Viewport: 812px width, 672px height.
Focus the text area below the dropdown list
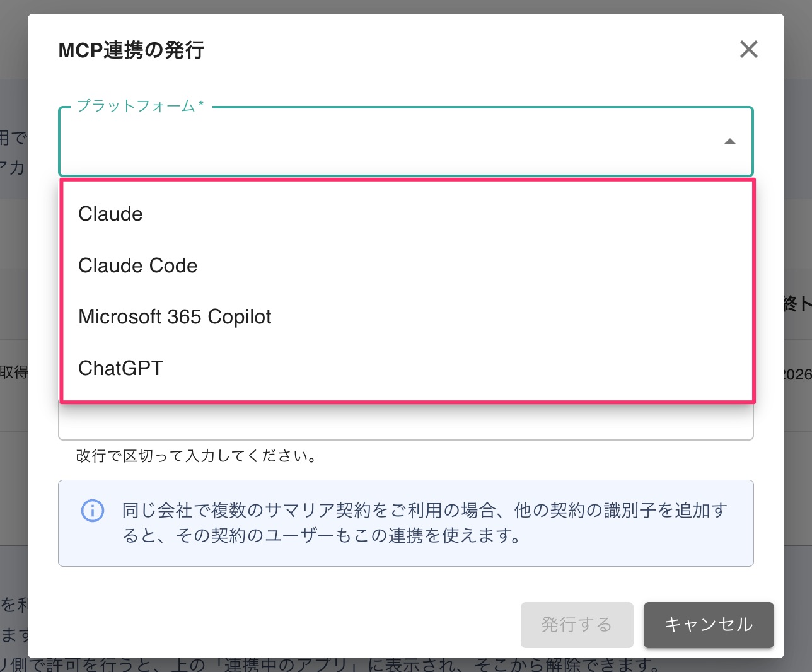[406, 421]
